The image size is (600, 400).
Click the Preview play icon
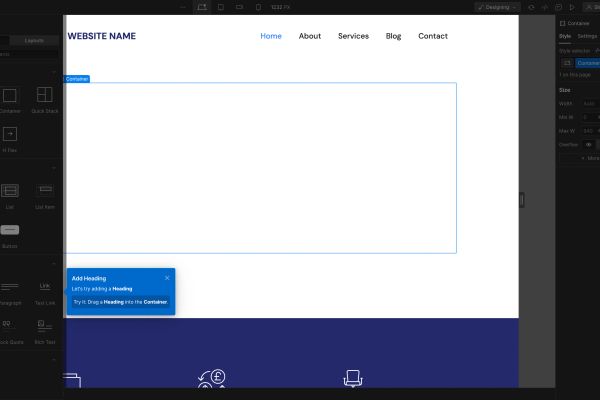point(572,7)
